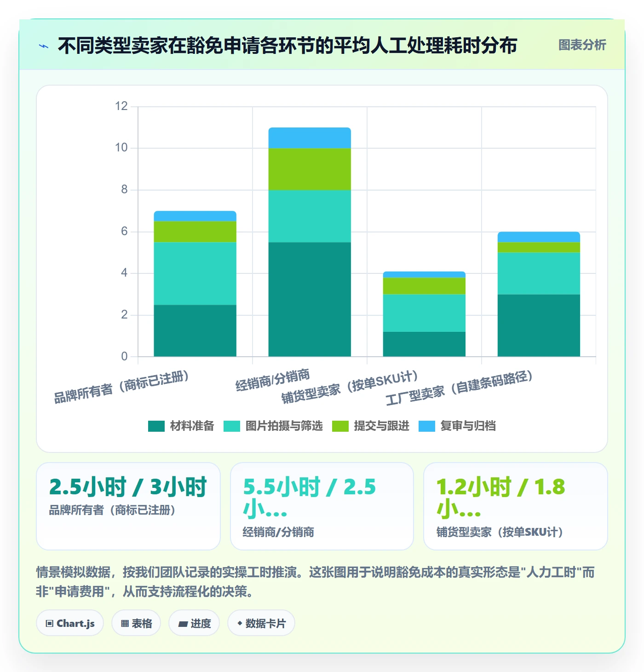Click the 品牌所有者 turquoise 图片拍摄 bar segment
The height and width of the screenshot is (672, 644).
[x=195, y=273]
